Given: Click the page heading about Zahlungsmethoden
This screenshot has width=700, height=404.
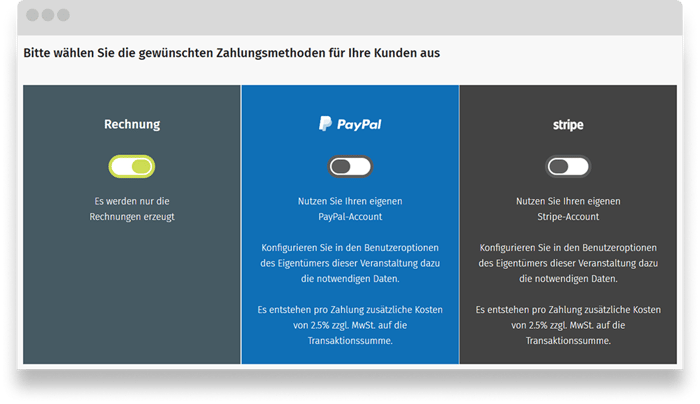Looking at the screenshot, I should coord(231,53).
